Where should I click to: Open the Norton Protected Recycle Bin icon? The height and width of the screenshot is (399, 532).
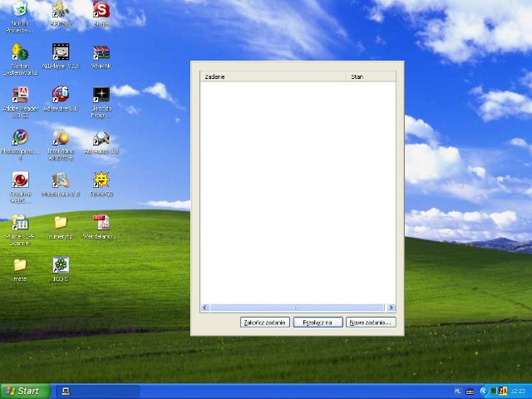20,9
